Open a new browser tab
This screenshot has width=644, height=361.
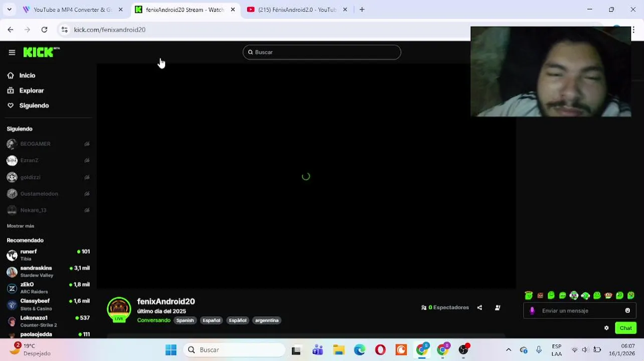pos(362,10)
